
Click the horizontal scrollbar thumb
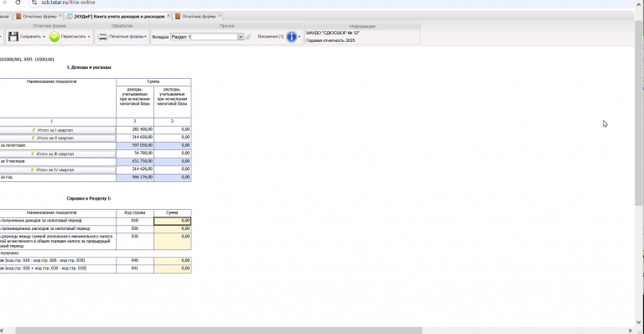coord(219,331)
